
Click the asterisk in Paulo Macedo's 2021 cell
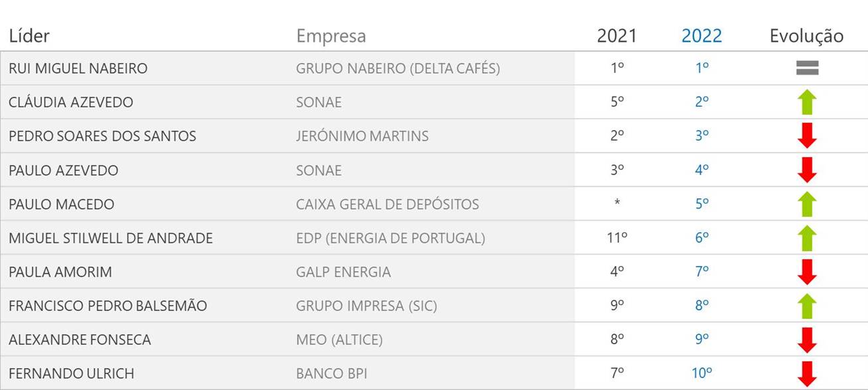(x=617, y=204)
